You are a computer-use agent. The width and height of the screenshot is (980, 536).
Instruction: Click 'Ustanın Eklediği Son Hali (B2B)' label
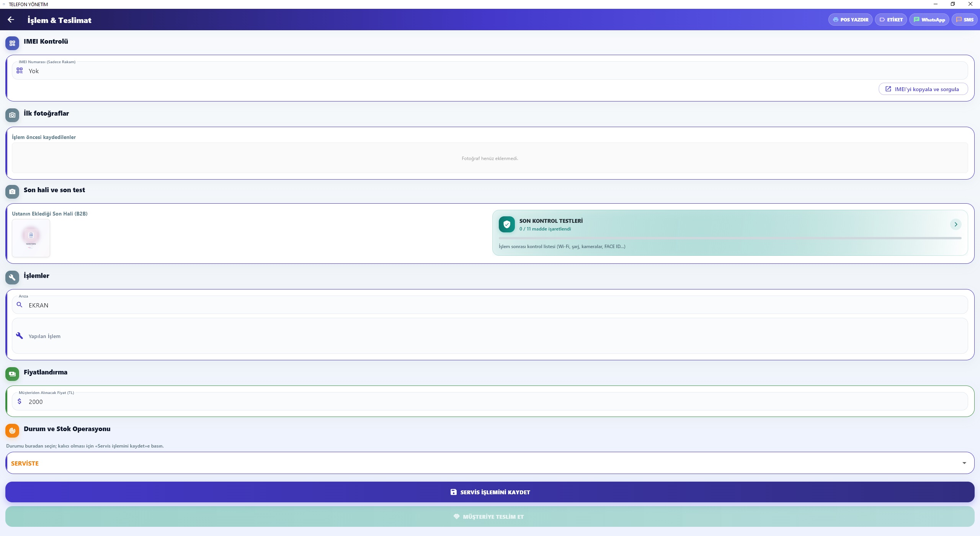coord(50,214)
